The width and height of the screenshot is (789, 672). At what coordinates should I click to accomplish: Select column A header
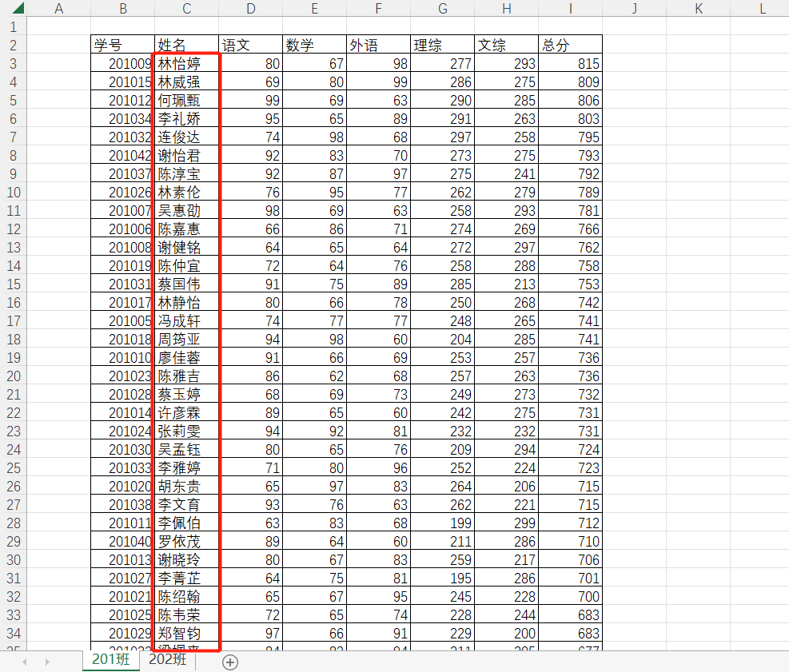point(59,9)
